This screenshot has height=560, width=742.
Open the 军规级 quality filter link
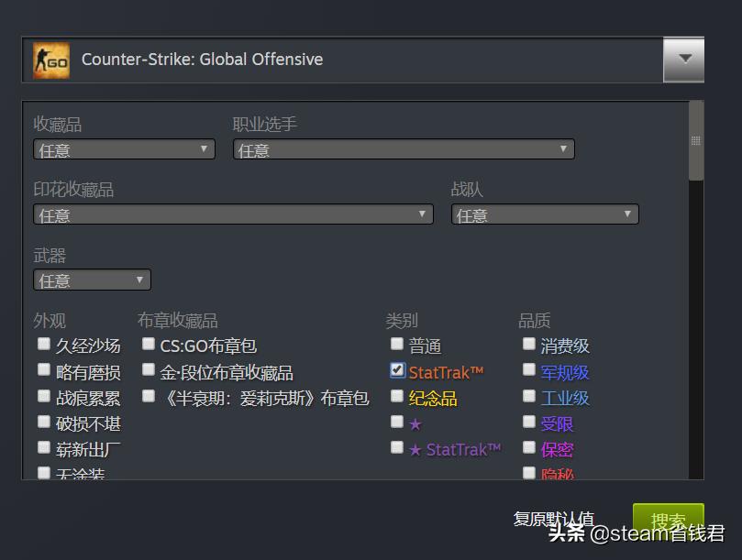(562, 370)
